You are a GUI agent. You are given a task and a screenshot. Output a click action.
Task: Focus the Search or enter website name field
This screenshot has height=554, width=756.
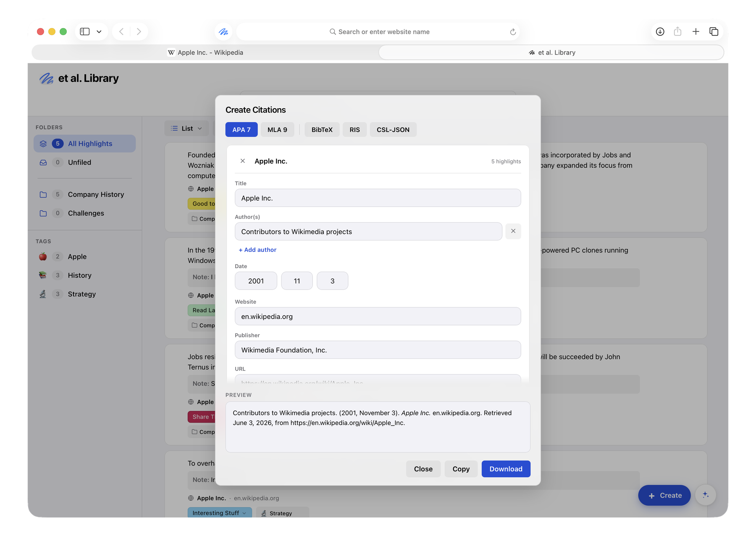(378, 32)
